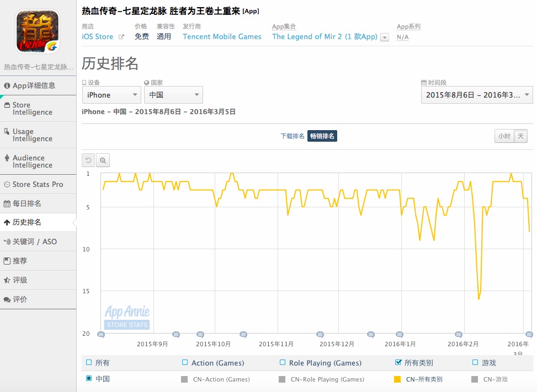Open Store Intelligence sidebar item
This screenshot has height=392, width=537.
click(38, 109)
